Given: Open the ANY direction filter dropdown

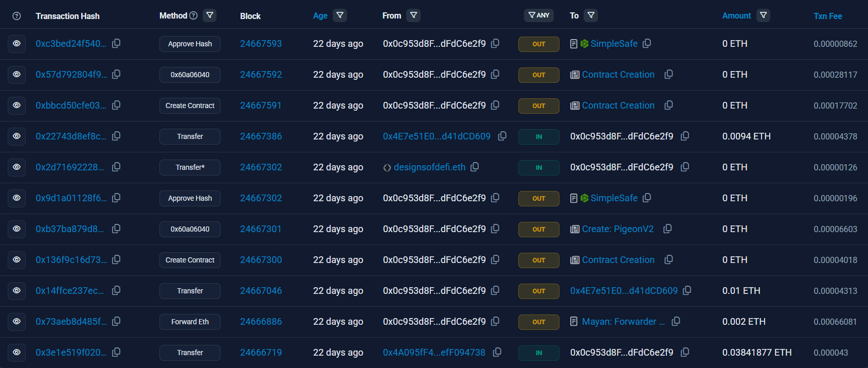Looking at the screenshot, I should click(x=539, y=15).
